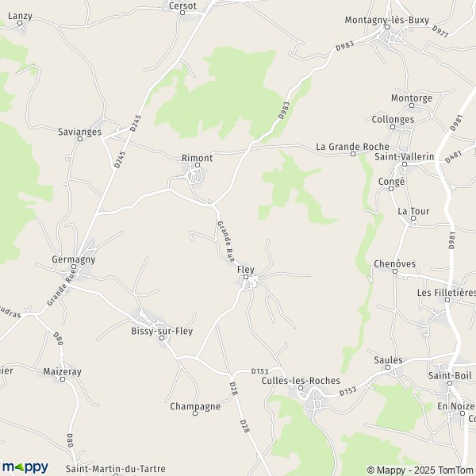Viewport: 476px width, 476px height.
Task: Click the D153 road label near Saules
Action: pyautogui.click(x=348, y=392)
